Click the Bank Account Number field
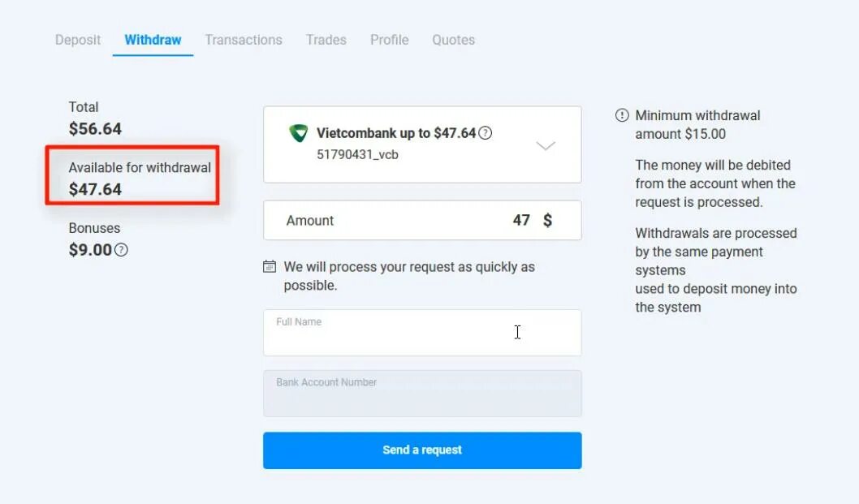Image resolution: width=859 pixels, height=504 pixels. tap(422, 394)
